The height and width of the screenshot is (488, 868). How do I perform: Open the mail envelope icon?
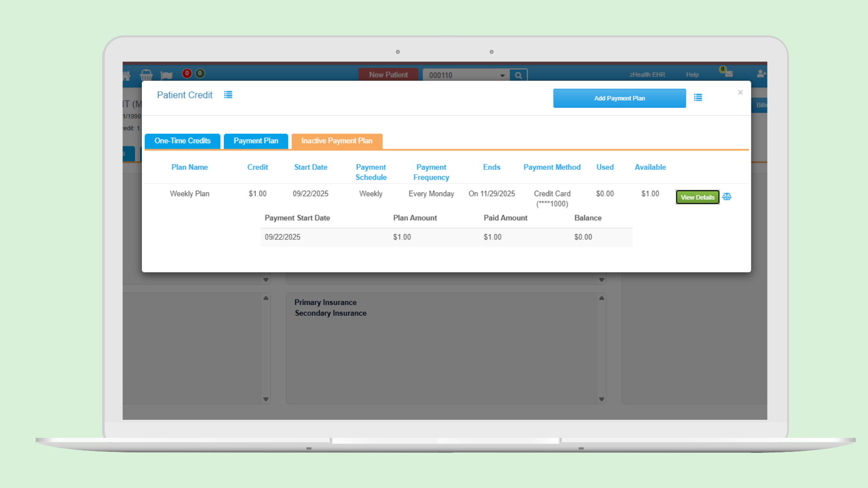(728, 74)
